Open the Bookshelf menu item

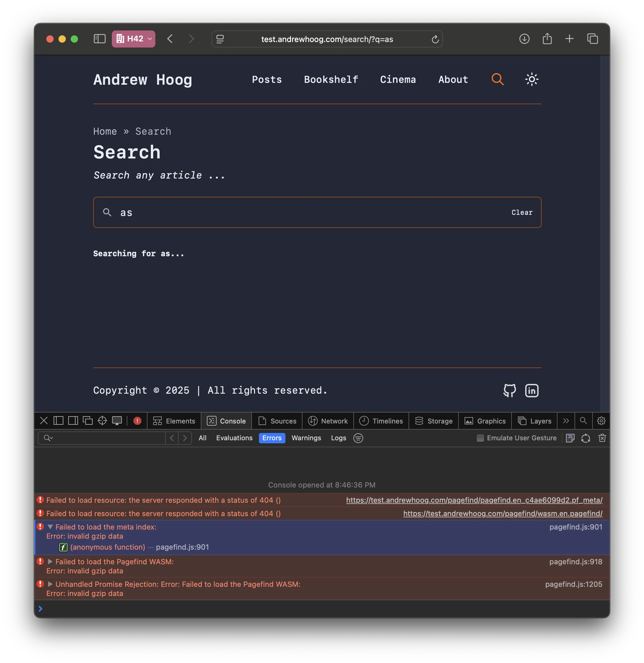331,80
